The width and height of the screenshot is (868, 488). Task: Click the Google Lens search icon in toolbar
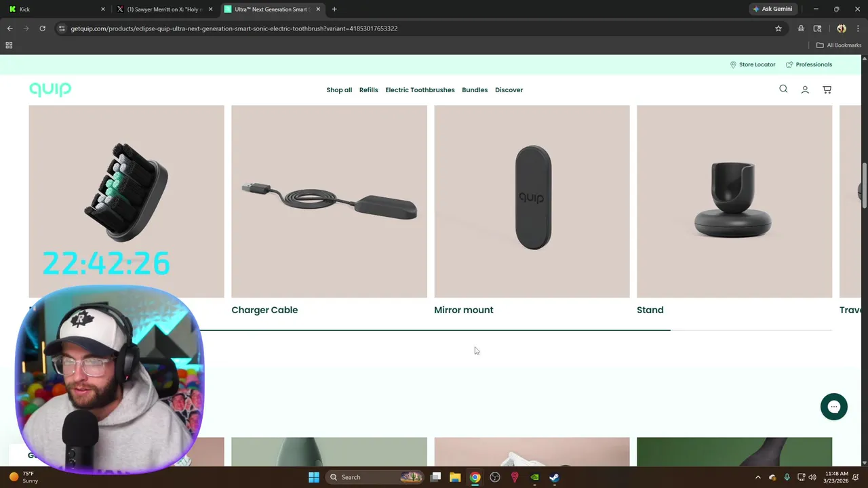coord(817,28)
